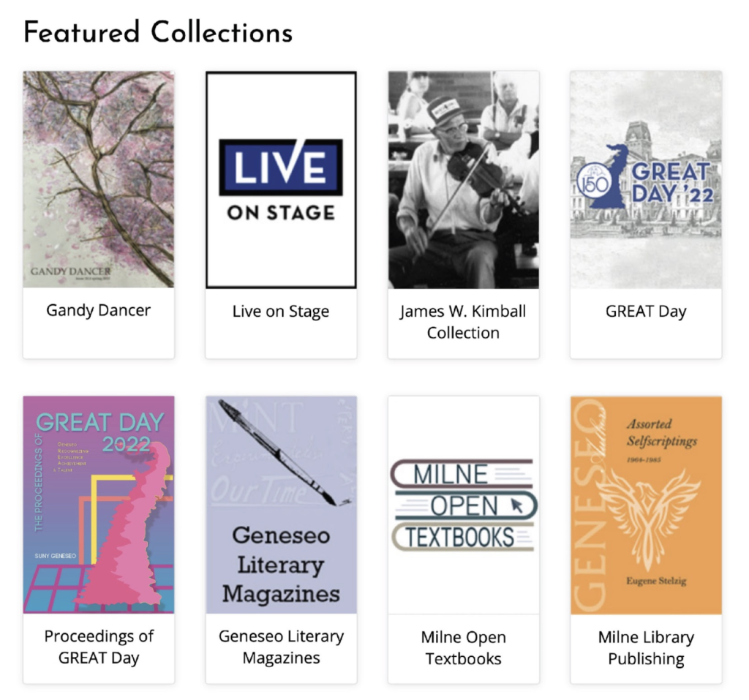Click the Milne Open Textbooks title
Image resolution: width=749 pixels, height=700 pixels.
click(x=463, y=647)
